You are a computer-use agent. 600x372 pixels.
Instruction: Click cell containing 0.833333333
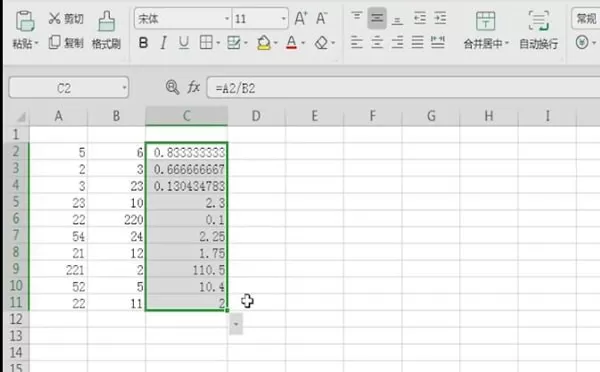tap(187, 152)
